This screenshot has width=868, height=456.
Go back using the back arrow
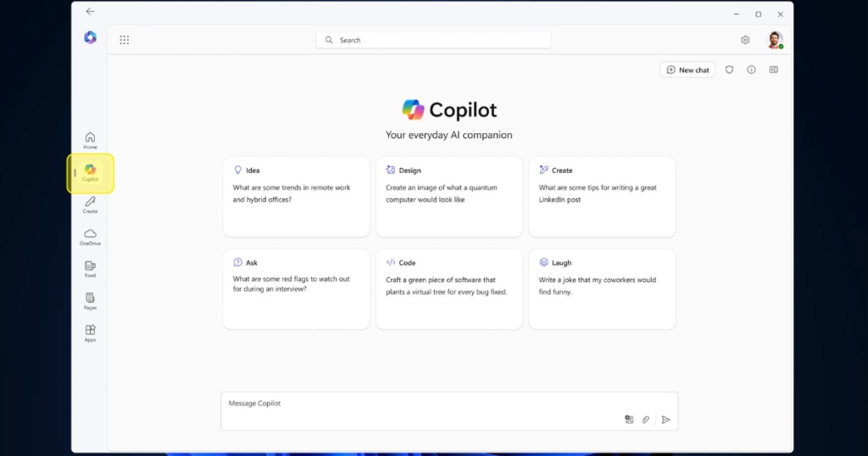pos(90,12)
